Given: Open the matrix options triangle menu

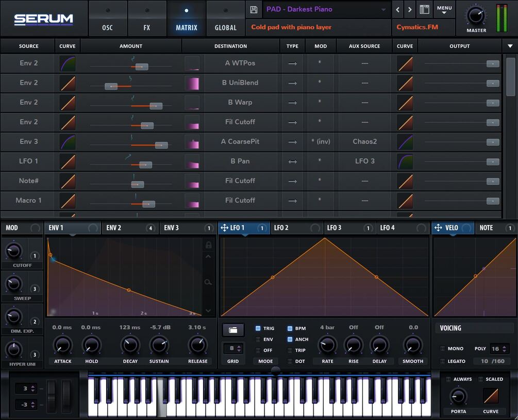Looking at the screenshot, I should point(510,46).
